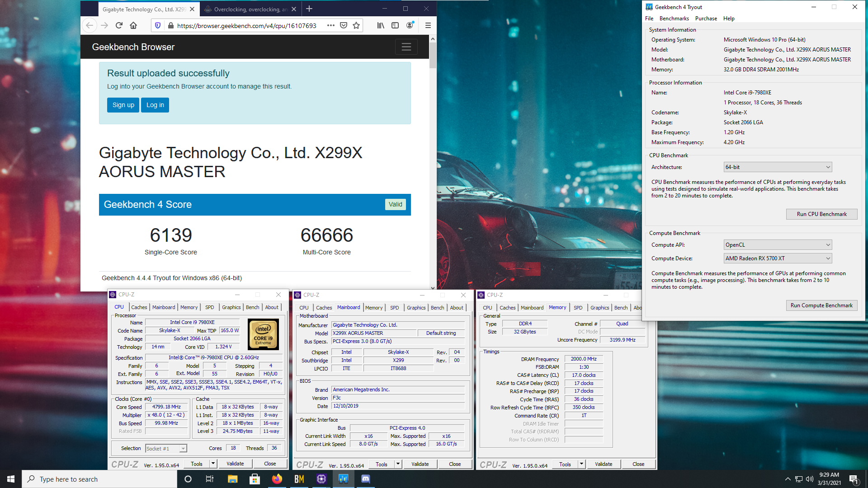Switch to Firefox in taskbar

[277, 479]
